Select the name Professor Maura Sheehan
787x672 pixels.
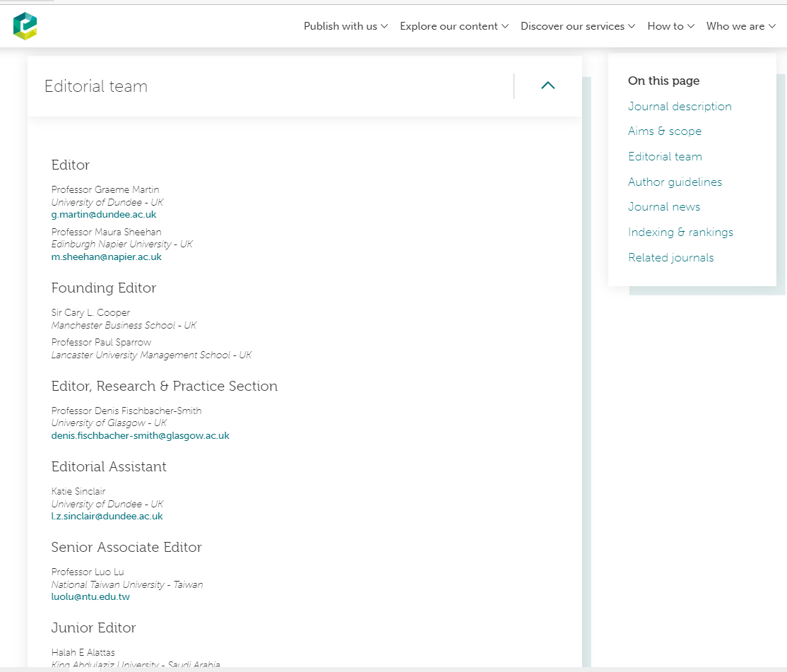(x=107, y=232)
